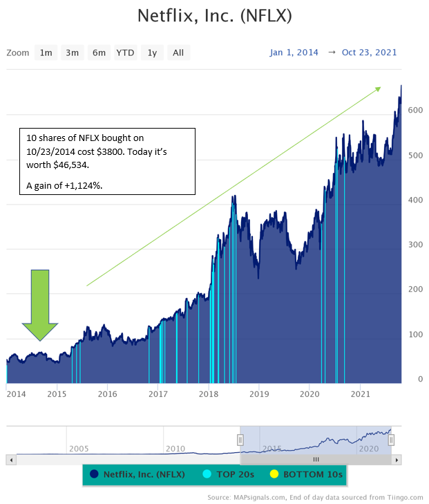Click the 200 y-axis value
Image resolution: width=429 pixels, height=504 pixels.
point(415,289)
